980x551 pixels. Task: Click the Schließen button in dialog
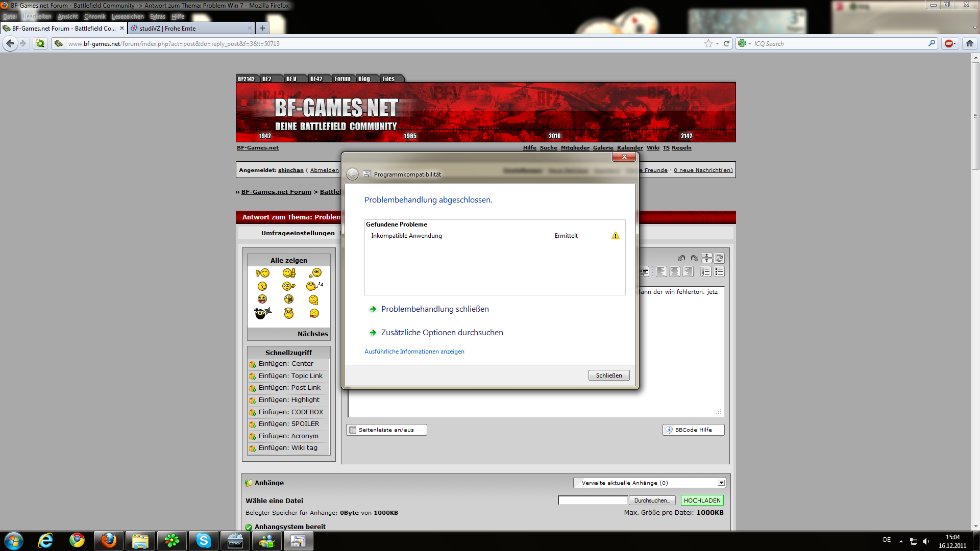pos(608,375)
